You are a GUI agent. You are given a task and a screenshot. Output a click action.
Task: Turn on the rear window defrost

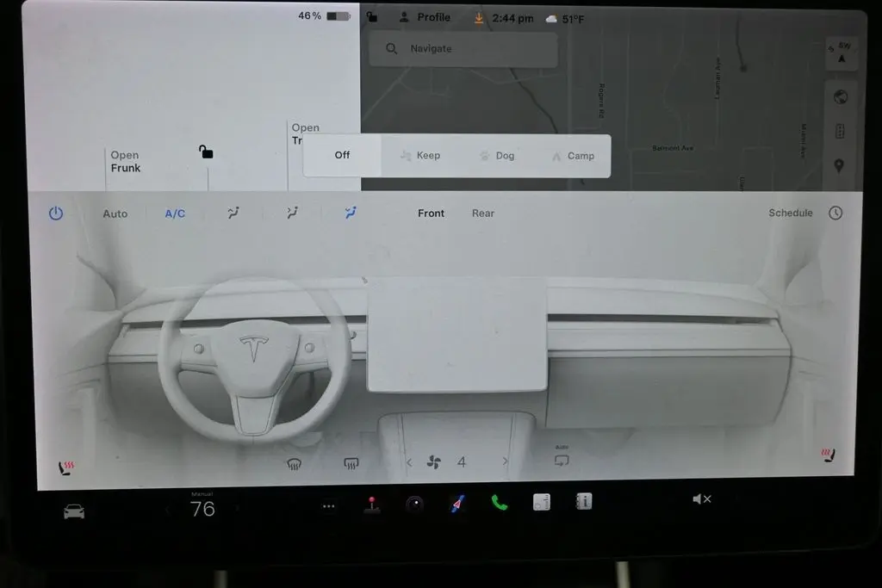[351, 463]
